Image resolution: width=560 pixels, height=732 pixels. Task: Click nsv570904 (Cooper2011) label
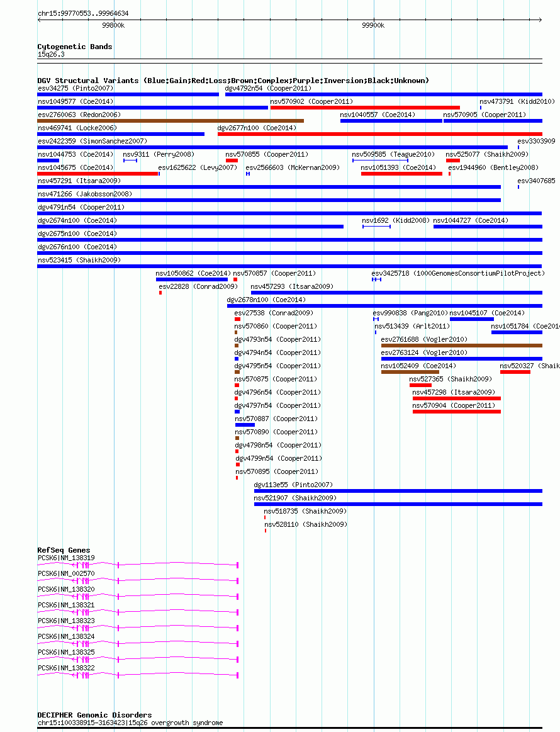(454, 405)
